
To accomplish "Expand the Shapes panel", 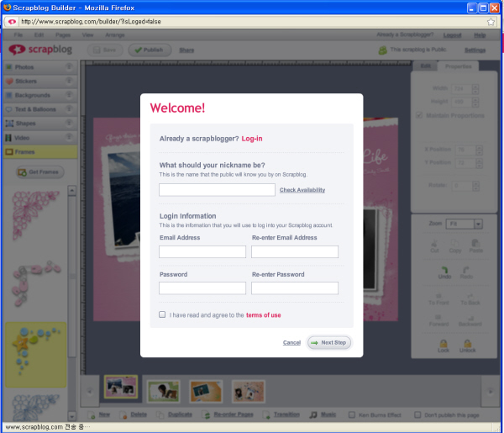I will tap(40, 124).
